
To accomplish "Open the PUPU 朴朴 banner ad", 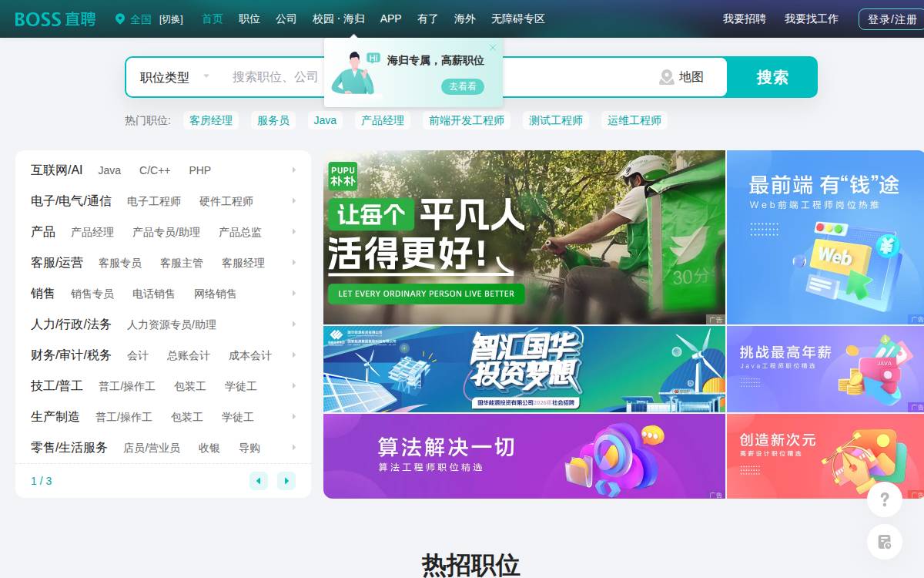I will point(524,237).
